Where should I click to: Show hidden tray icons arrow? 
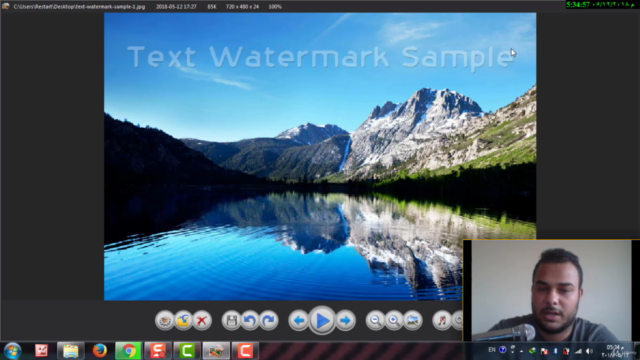pyautogui.click(x=522, y=351)
